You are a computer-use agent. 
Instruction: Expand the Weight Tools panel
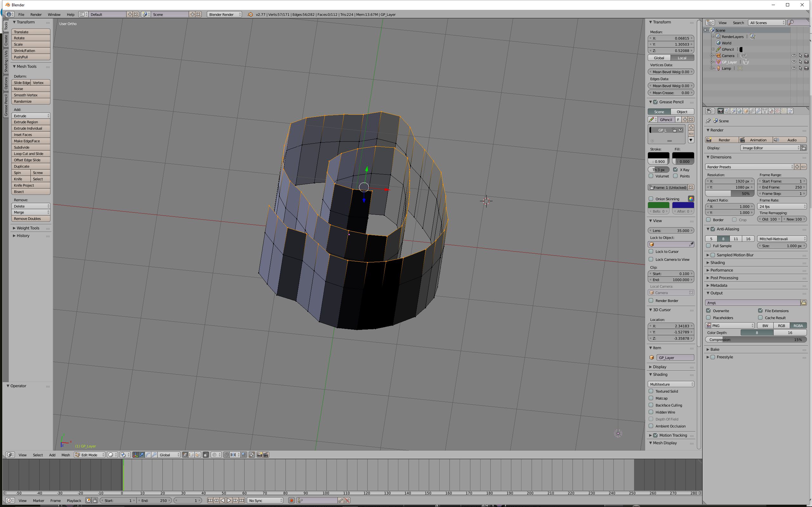[x=28, y=228]
